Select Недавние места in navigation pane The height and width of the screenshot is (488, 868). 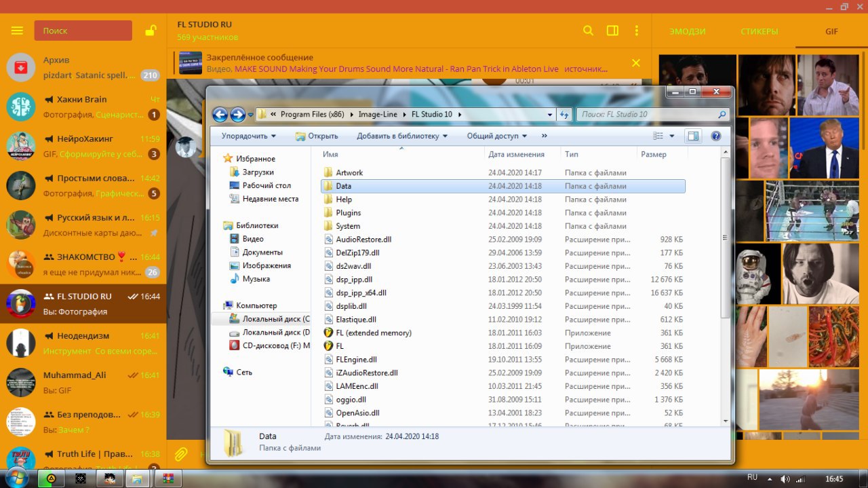click(264, 199)
